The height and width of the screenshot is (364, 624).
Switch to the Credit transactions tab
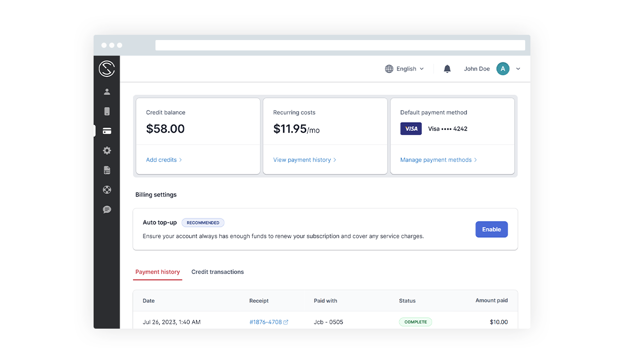(x=217, y=272)
